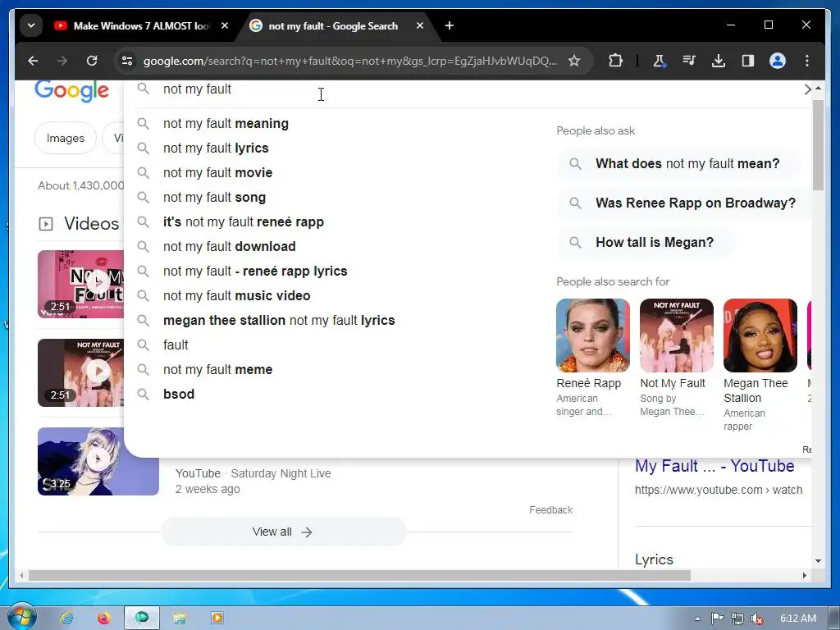The height and width of the screenshot is (630, 840).
Task: Click View all videos button
Action: [x=283, y=532]
